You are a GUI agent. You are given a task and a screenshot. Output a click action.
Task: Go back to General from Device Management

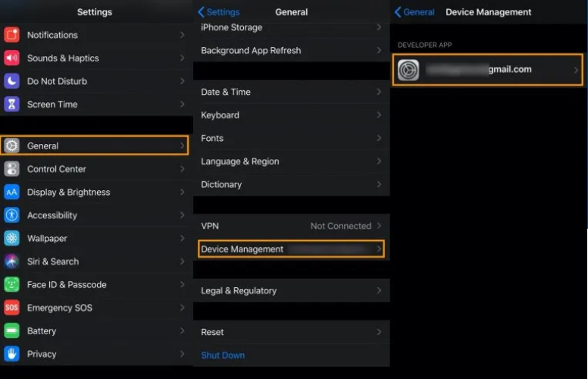(x=414, y=12)
